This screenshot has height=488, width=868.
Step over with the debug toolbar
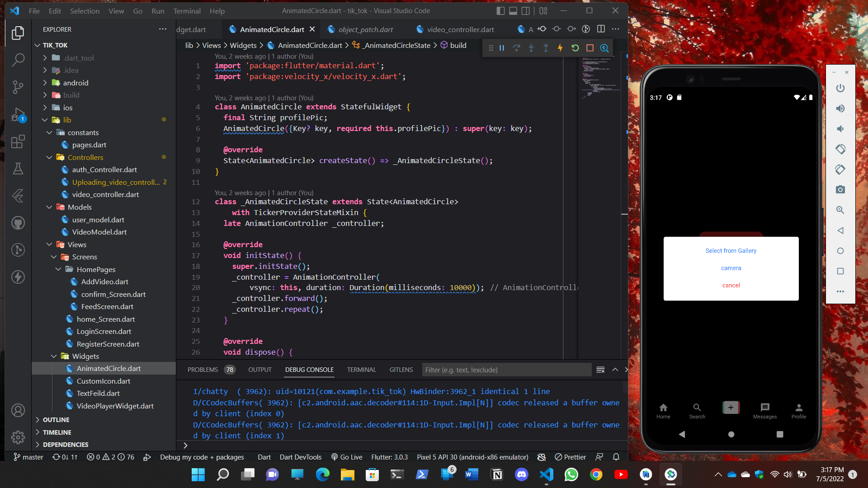(x=517, y=47)
